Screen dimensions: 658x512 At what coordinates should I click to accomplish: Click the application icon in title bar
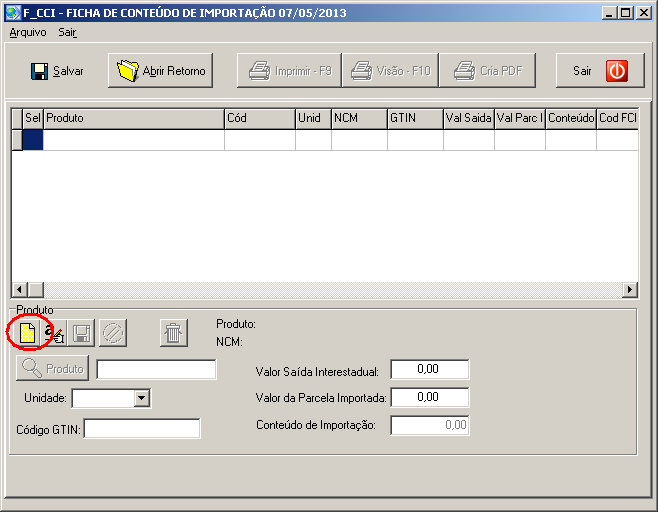click(x=13, y=13)
